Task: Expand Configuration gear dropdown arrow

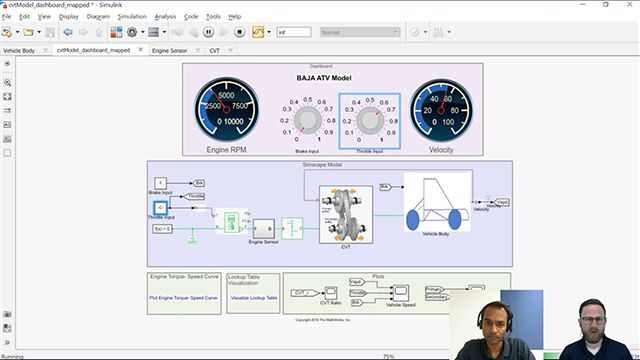Action: [142, 32]
